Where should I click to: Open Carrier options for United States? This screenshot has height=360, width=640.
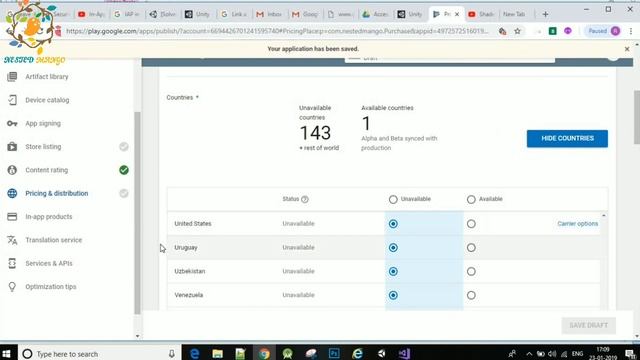578,224
